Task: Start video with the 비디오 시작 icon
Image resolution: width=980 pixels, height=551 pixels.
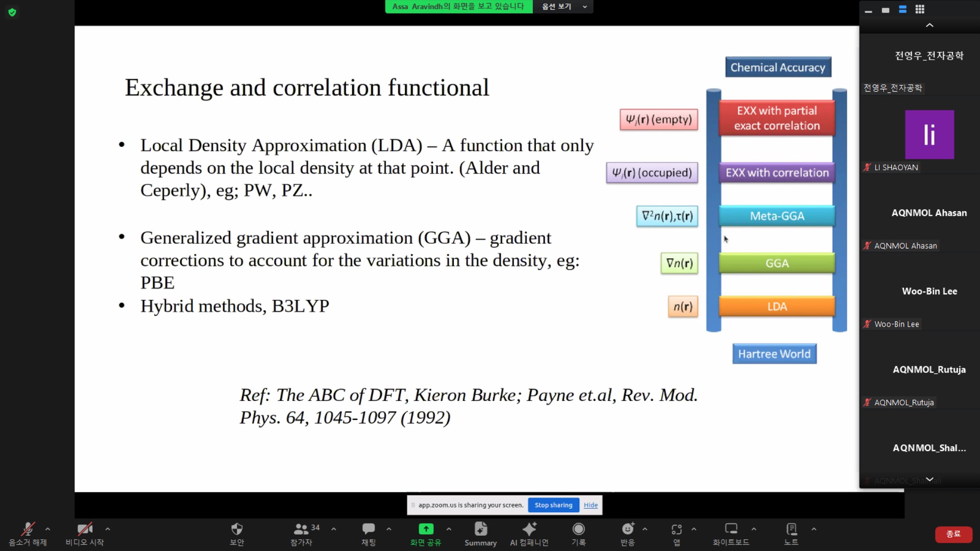Action: (x=85, y=529)
